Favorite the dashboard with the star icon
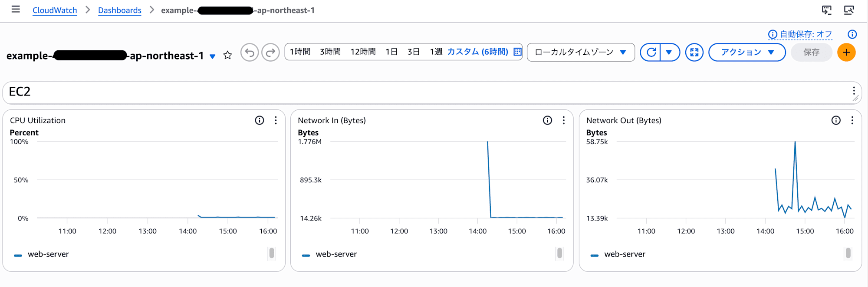868x287 pixels. [227, 55]
